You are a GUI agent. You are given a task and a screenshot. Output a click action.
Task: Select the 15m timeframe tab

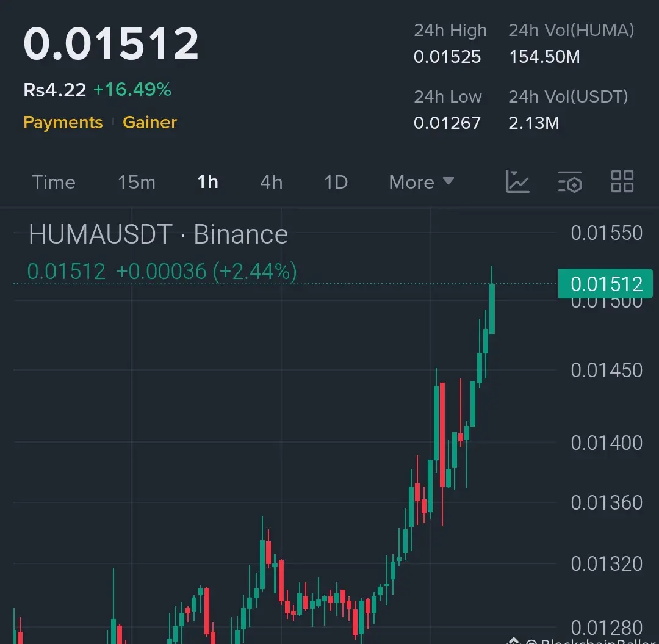coord(137,183)
